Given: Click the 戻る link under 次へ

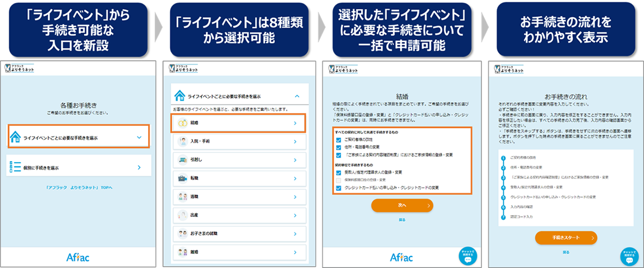Looking at the screenshot, I should click(x=401, y=220).
